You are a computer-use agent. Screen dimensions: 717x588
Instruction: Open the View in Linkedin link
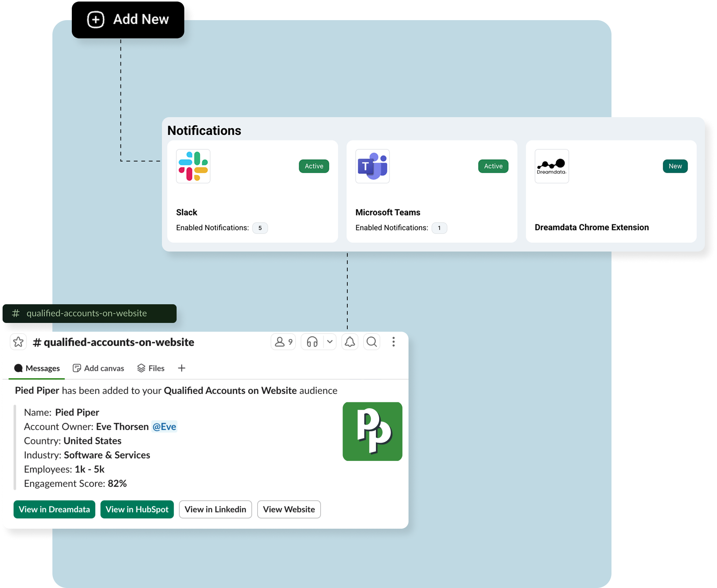click(215, 509)
